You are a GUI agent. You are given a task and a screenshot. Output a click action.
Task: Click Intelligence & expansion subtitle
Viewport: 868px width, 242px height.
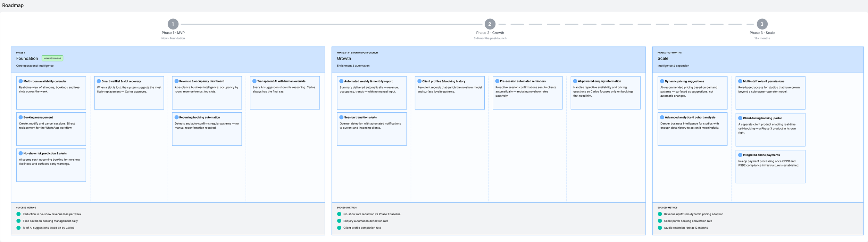[673, 66]
